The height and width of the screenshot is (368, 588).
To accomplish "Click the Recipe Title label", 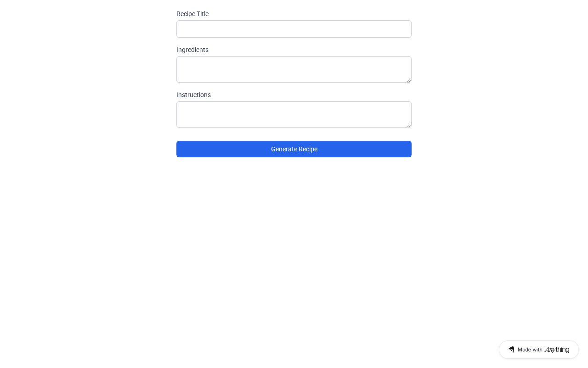I will pyautogui.click(x=192, y=14).
